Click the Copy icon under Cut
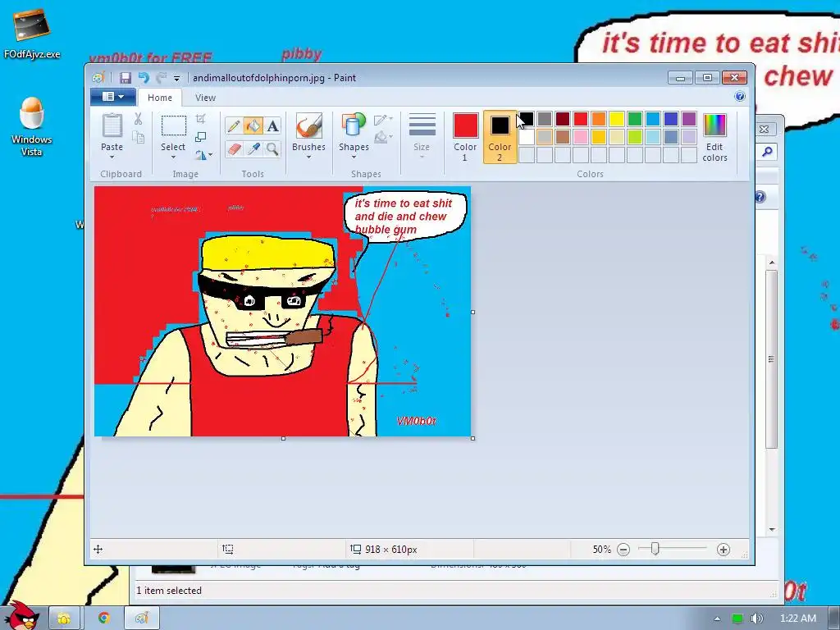 (x=138, y=138)
